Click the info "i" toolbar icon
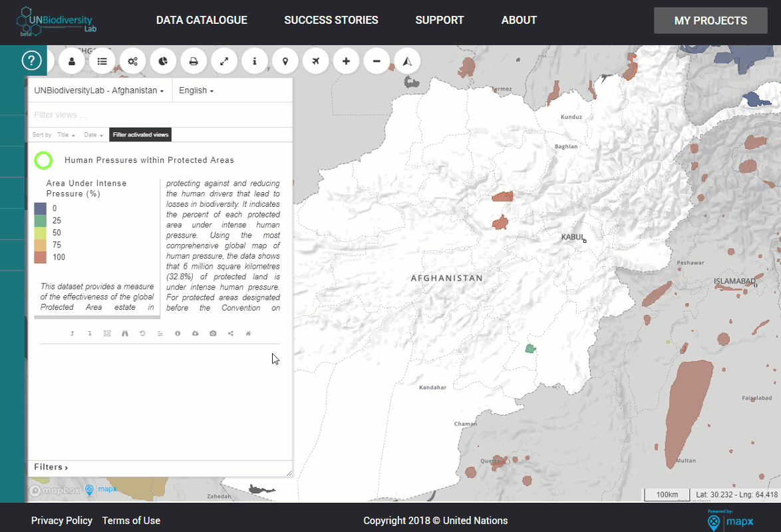781x532 pixels. tap(255, 61)
